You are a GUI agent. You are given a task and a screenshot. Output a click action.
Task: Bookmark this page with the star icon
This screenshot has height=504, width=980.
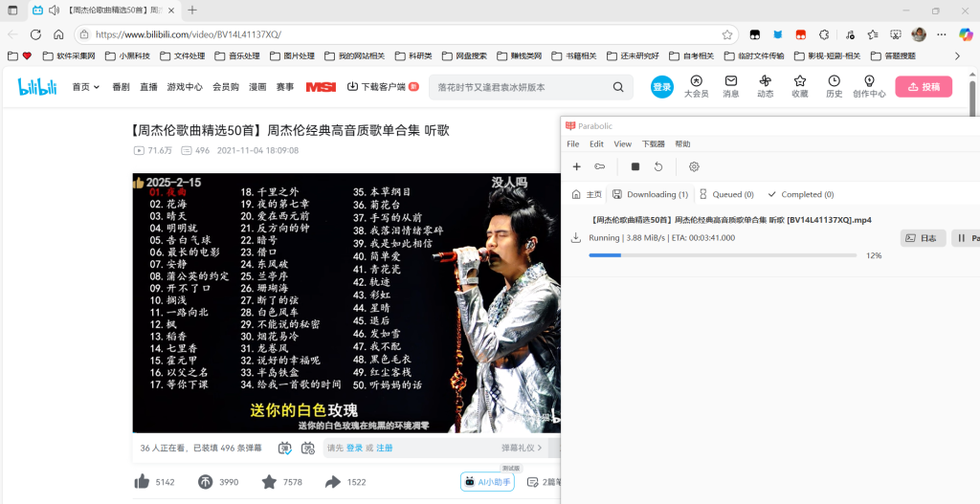(x=727, y=34)
